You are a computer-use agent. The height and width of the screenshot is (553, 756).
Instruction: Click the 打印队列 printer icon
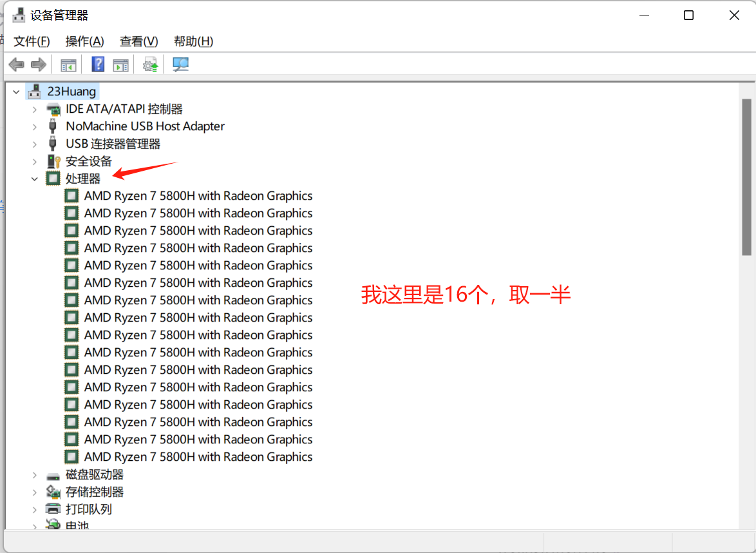[53, 509]
